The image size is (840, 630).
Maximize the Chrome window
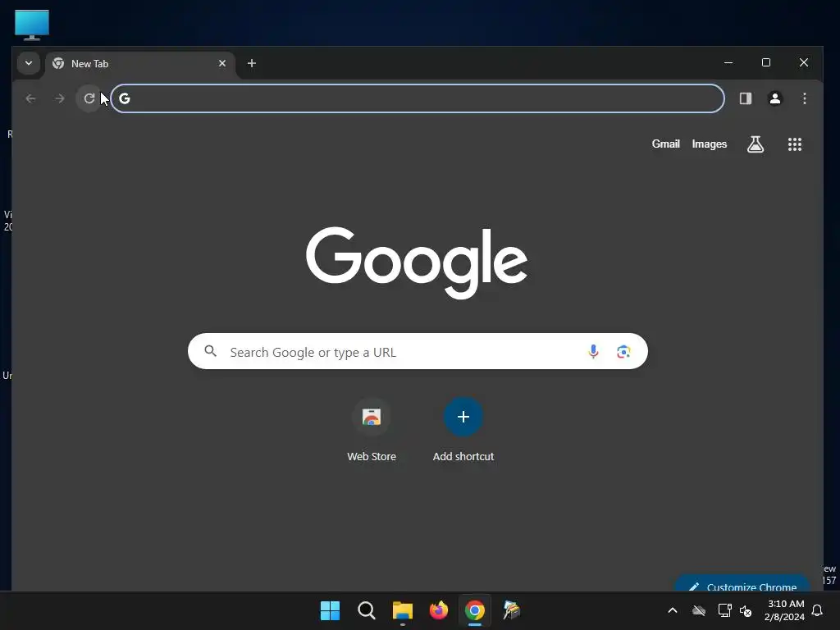point(766,62)
